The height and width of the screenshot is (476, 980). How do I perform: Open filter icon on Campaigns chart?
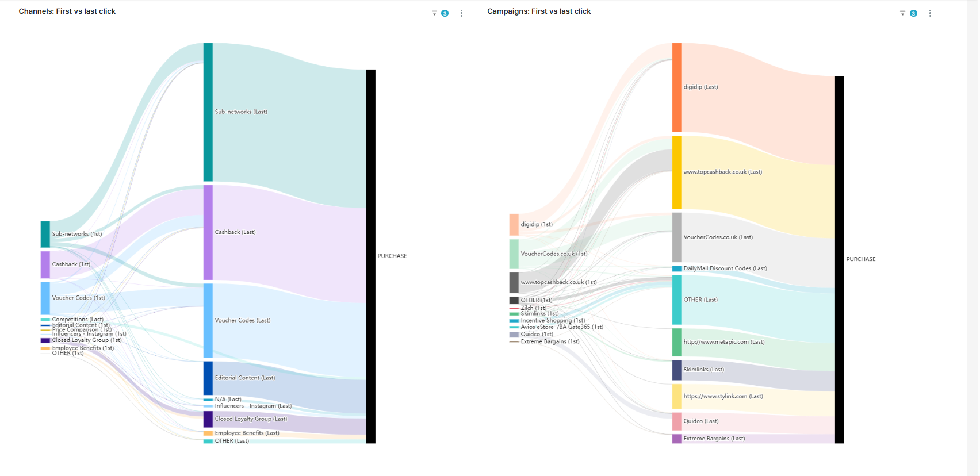(903, 13)
